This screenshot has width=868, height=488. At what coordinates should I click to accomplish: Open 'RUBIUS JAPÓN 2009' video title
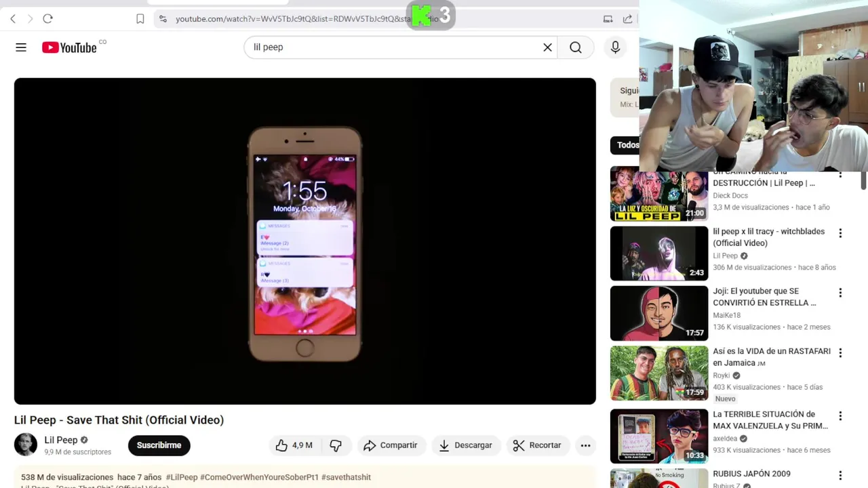click(x=751, y=474)
